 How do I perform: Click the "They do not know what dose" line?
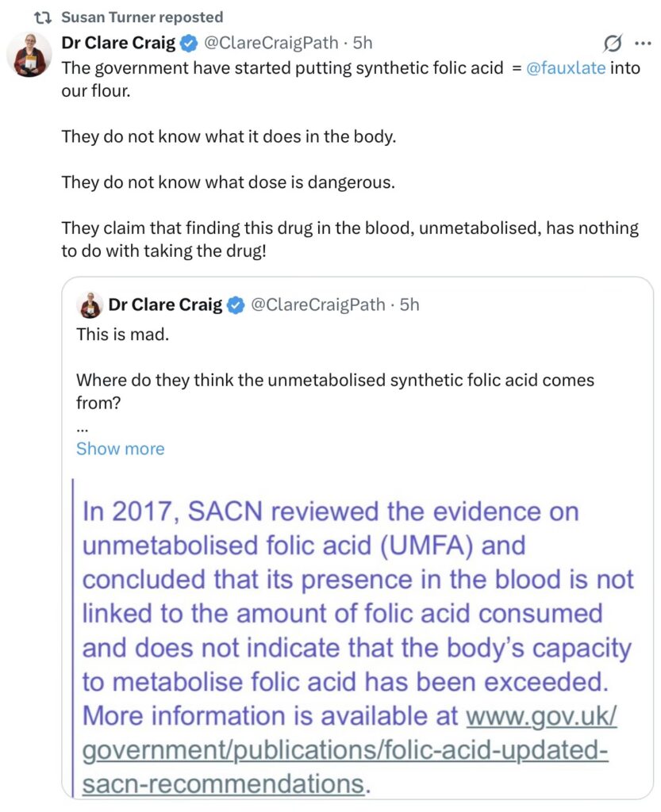tap(228, 182)
